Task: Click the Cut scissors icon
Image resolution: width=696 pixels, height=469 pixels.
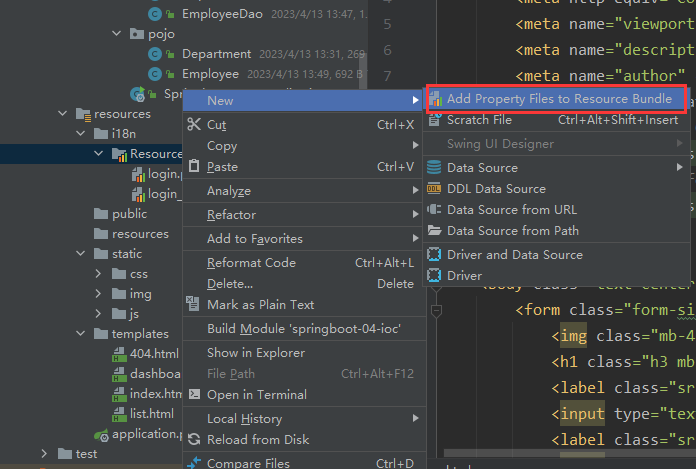Action: pyautogui.click(x=194, y=125)
